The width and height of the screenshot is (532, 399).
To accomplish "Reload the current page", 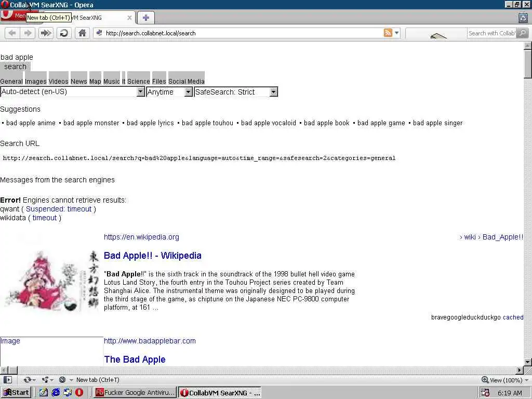I will point(64,33).
